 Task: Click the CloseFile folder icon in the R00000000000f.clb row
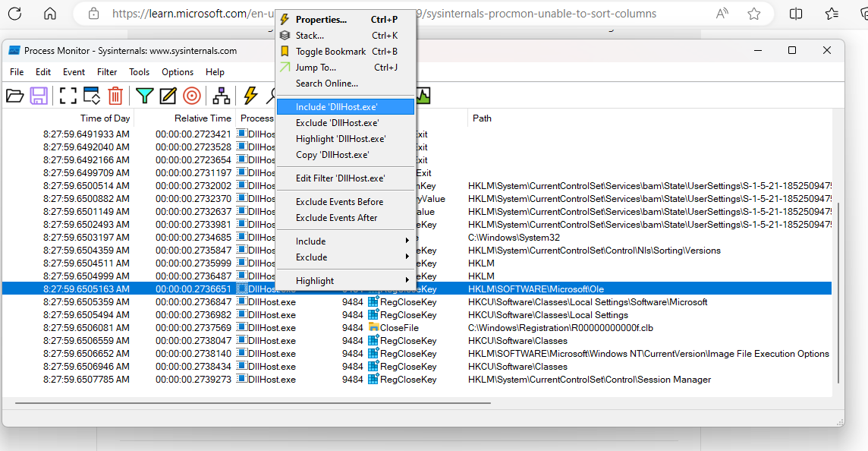[373, 327]
